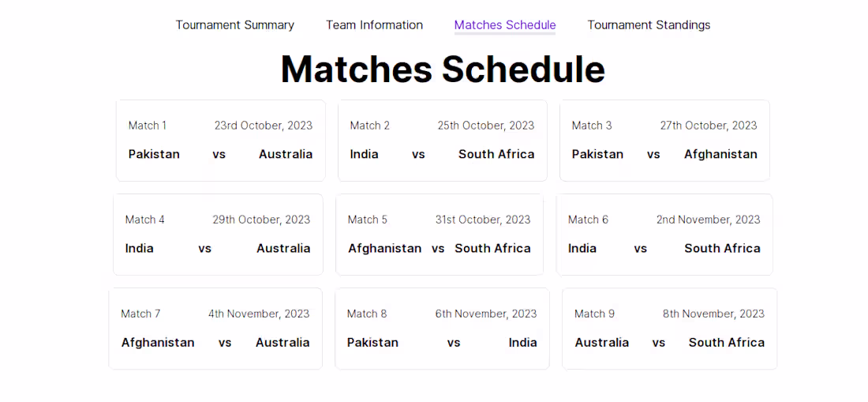Viewport: 868px width, 402px height.
Task: Select Match 6 card dated 2nd November
Action: (664, 234)
